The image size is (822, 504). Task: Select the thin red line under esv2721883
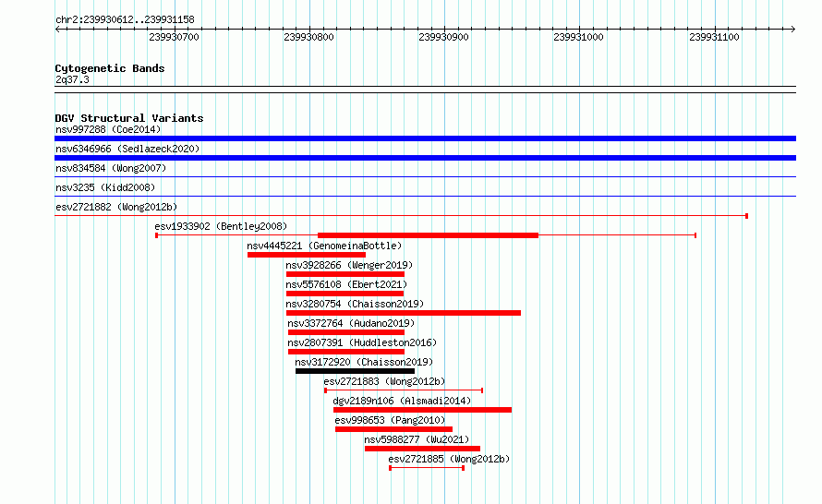(404, 390)
